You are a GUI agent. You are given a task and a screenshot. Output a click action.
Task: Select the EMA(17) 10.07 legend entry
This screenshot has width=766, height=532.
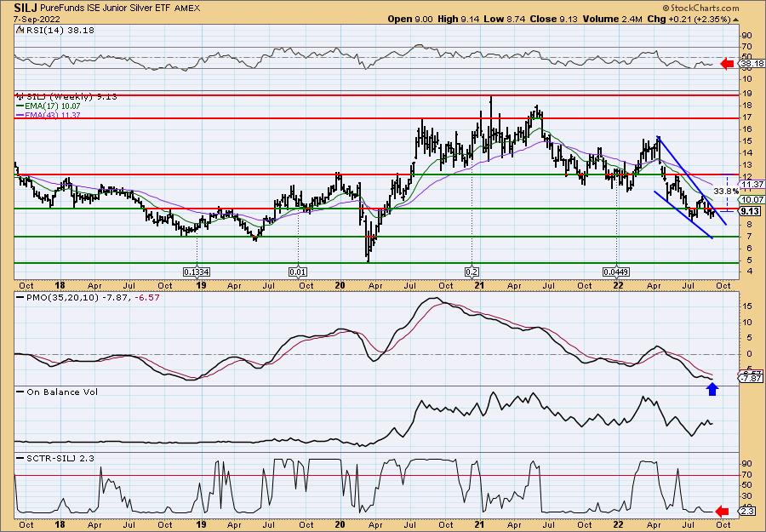[x=49, y=106]
